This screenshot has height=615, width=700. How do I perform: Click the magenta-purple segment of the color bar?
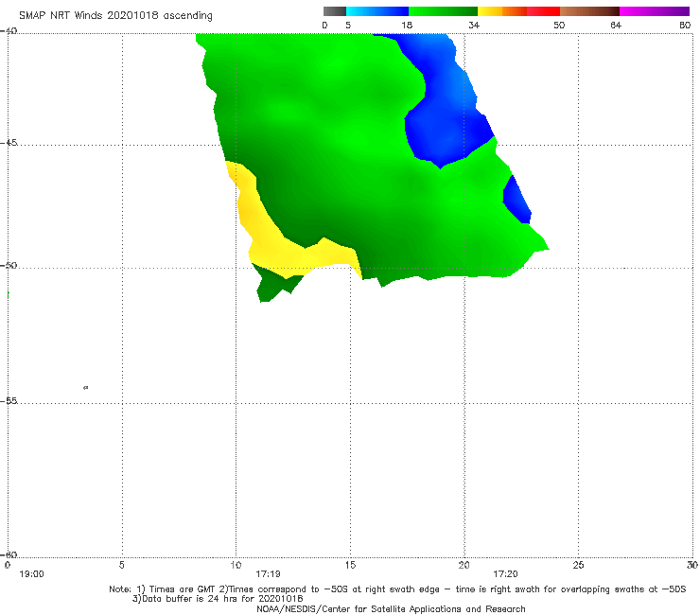click(655, 11)
